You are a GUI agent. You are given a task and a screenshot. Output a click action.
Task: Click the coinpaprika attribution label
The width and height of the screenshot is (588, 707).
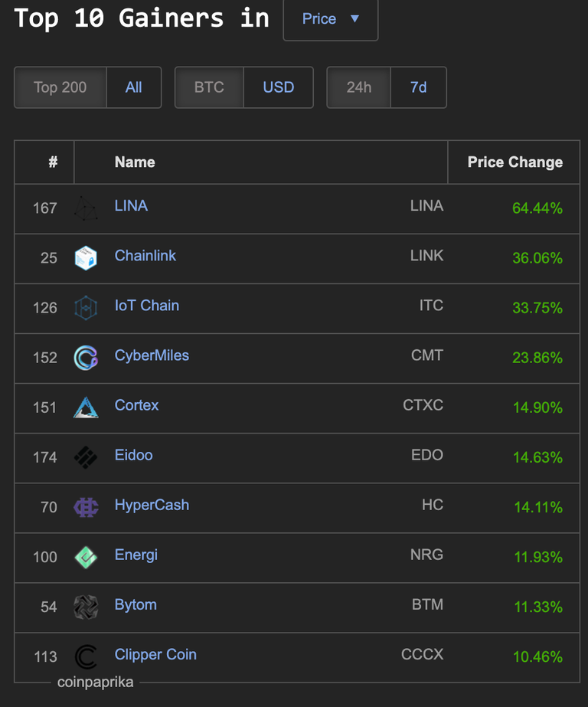coord(95,682)
